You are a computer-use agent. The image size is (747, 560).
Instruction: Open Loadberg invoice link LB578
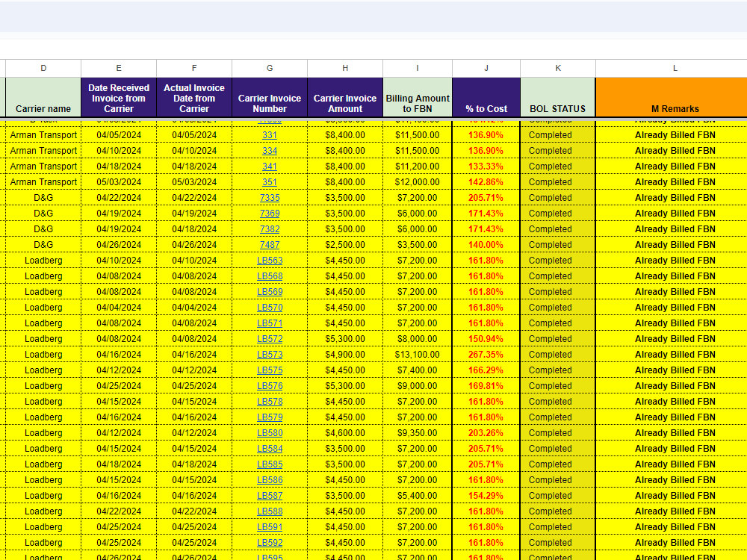coord(270,402)
